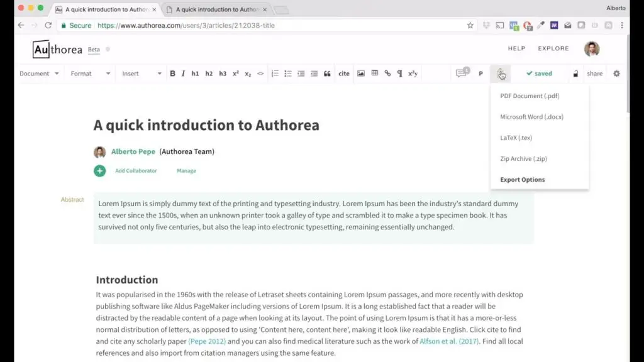Bookmark this page with the star icon
Screen dimensions: 644x362
[x=470, y=25]
